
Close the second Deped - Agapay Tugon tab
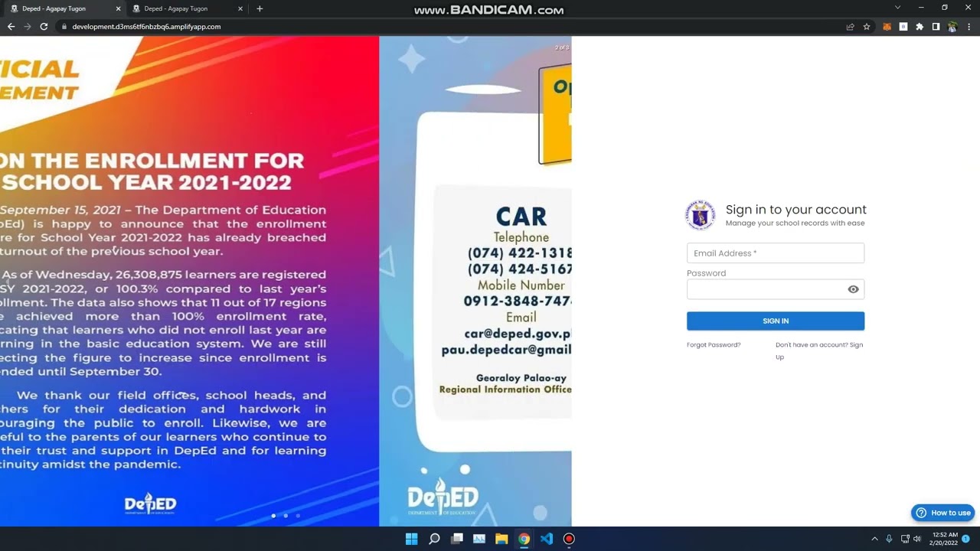pyautogui.click(x=240, y=8)
